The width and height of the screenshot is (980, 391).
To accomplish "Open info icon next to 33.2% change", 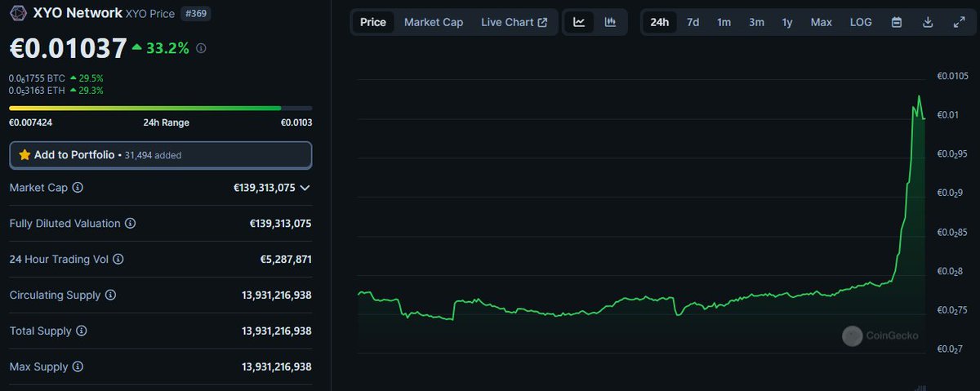I will tap(201, 48).
